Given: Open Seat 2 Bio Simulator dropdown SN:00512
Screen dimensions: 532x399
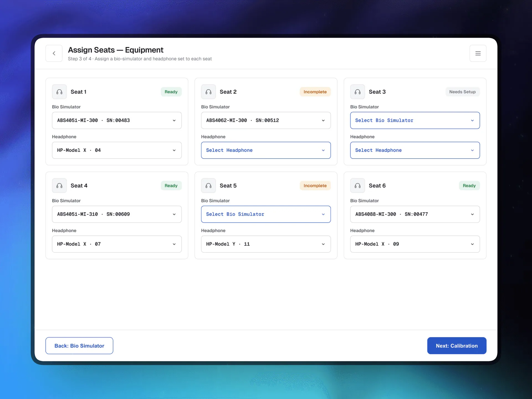Looking at the screenshot, I should (266, 120).
